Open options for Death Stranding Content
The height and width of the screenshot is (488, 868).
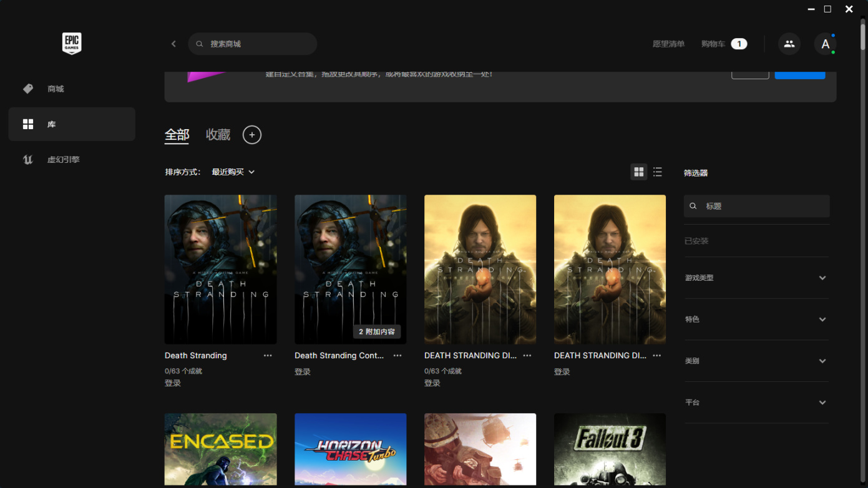point(397,356)
